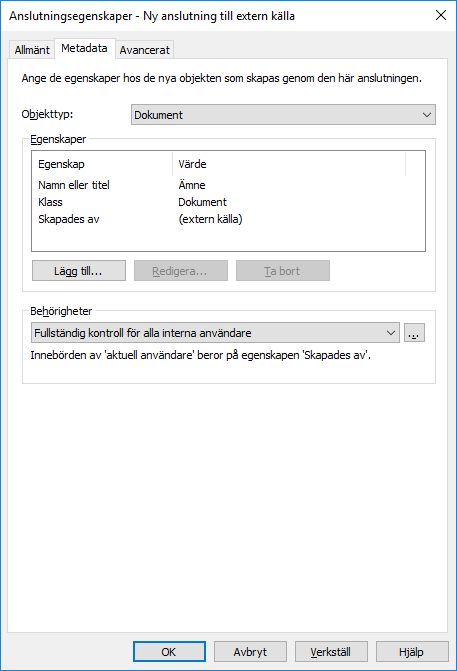This screenshot has height=671, width=457.
Task: Switch to the Allmänt tab
Action: pyautogui.click(x=32, y=50)
